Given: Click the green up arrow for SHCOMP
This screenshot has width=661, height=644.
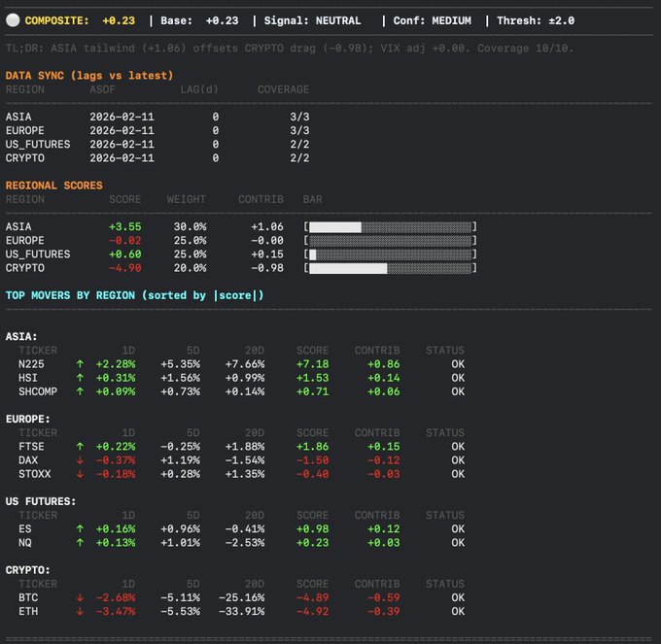Looking at the screenshot, I should pyautogui.click(x=80, y=391).
